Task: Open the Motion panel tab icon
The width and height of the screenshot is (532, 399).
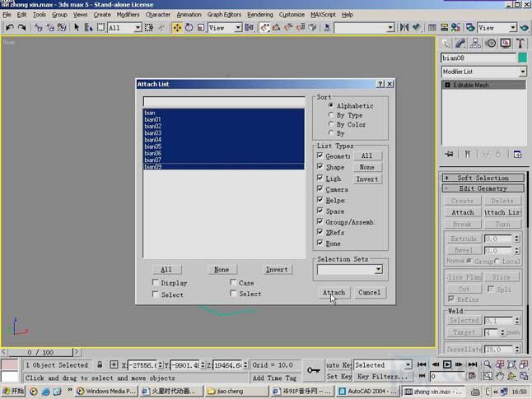Action: [491, 43]
